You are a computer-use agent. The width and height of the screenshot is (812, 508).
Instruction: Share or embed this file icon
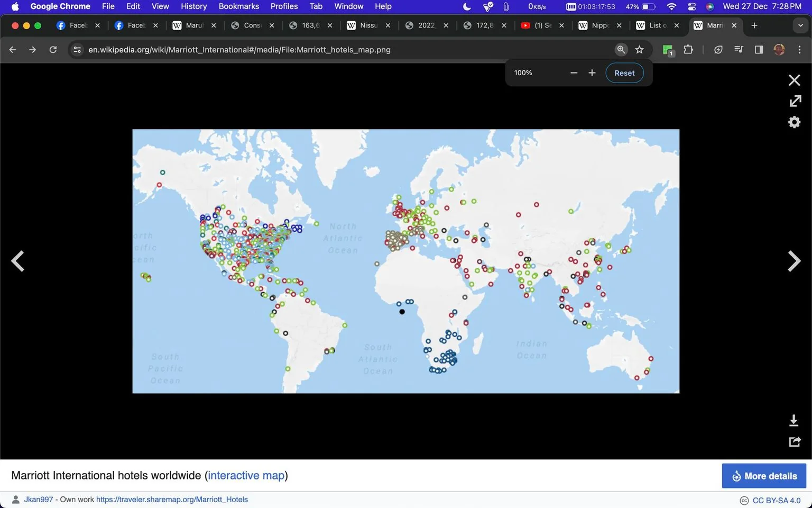pyautogui.click(x=795, y=442)
